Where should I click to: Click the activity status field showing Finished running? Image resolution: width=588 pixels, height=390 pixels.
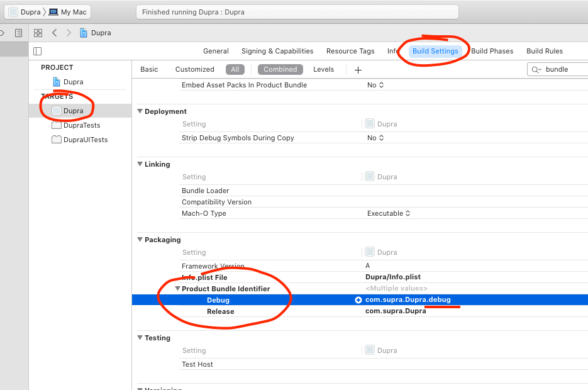tap(297, 12)
